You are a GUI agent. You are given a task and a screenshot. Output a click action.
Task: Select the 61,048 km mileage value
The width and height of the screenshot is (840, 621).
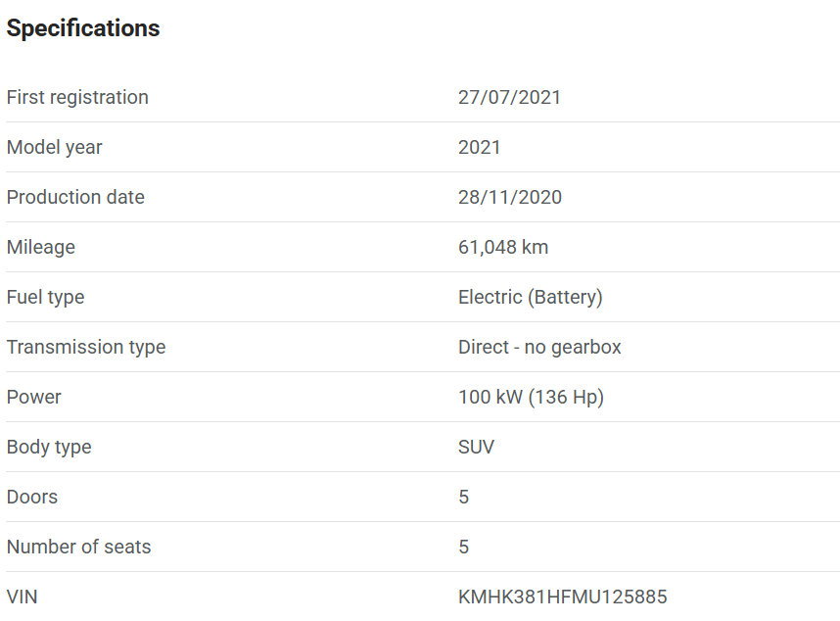pyautogui.click(x=503, y=247)
